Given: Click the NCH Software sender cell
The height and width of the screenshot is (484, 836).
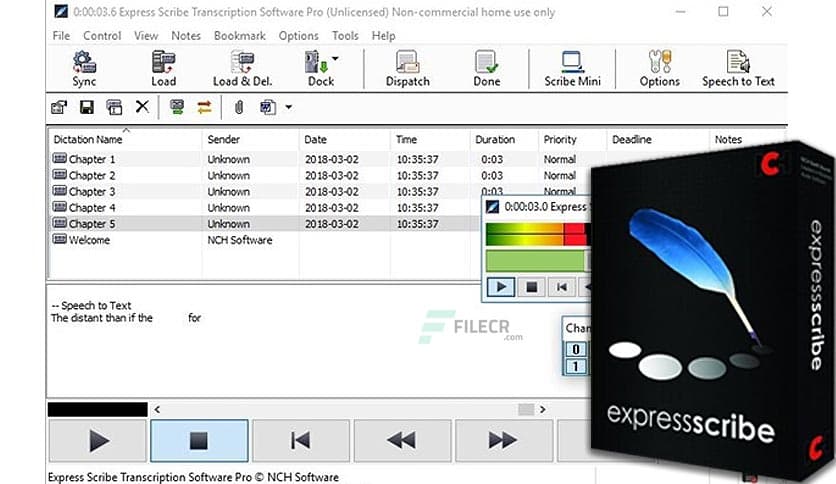Looking at the screenshot, I should tap(239, 240).
